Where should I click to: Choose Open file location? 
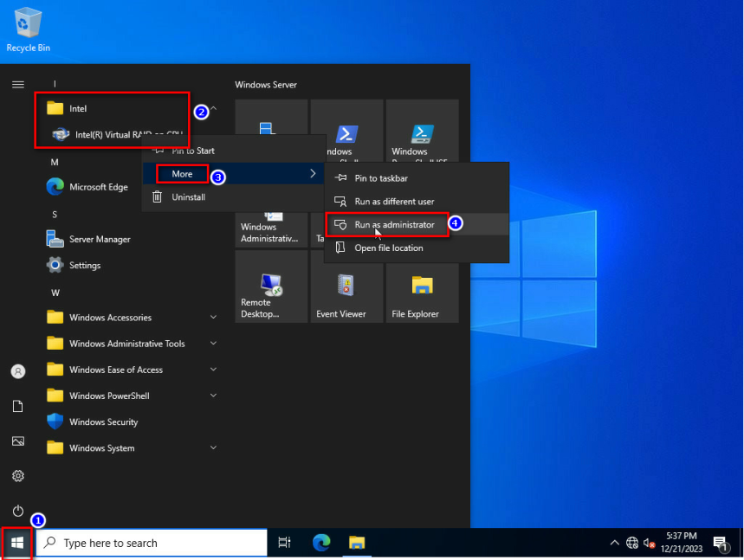(417, 248)
